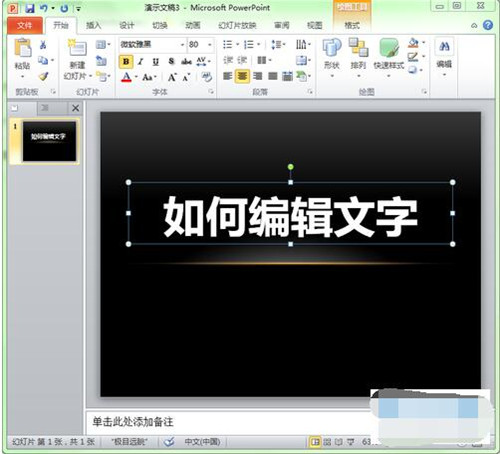
Task: Undo the last action
Action: [44, 8]
